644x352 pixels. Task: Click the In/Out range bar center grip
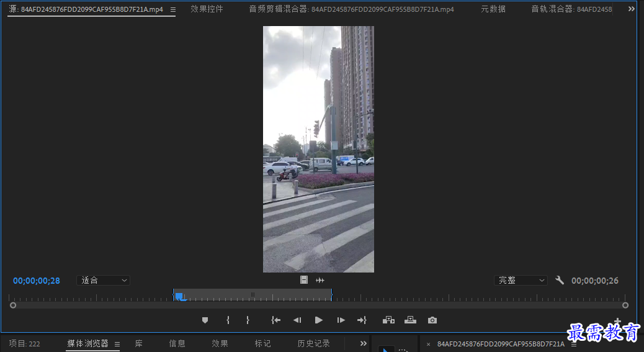click(x=253, y=294)
